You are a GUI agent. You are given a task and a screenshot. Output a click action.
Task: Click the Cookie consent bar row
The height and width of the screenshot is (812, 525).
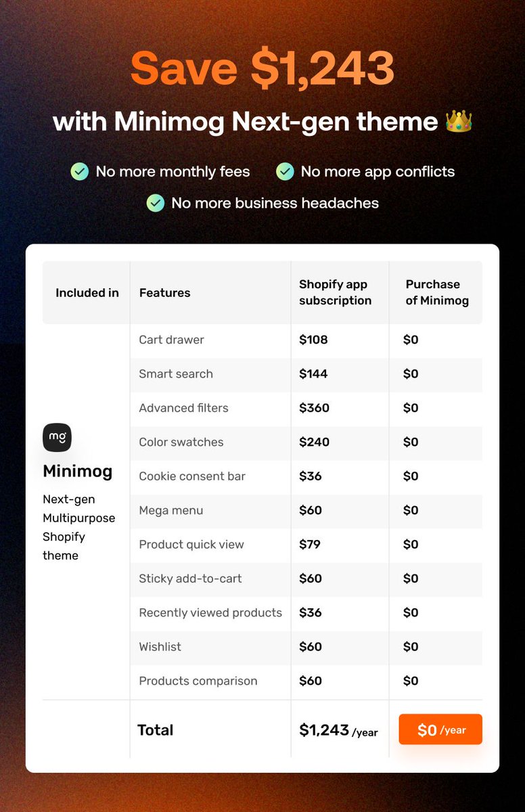pyautogui.click(x=306, y=476)
